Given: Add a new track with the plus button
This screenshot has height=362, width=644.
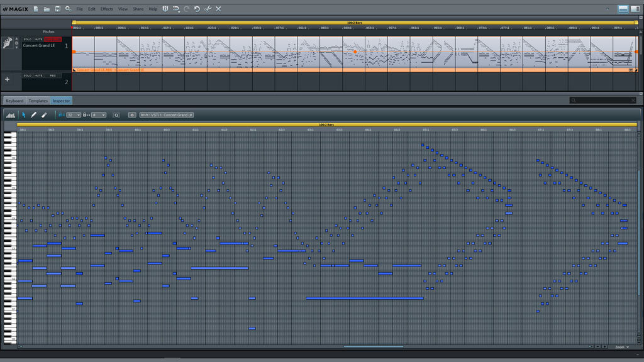Looking at the screenshot, I should point(8,79).
